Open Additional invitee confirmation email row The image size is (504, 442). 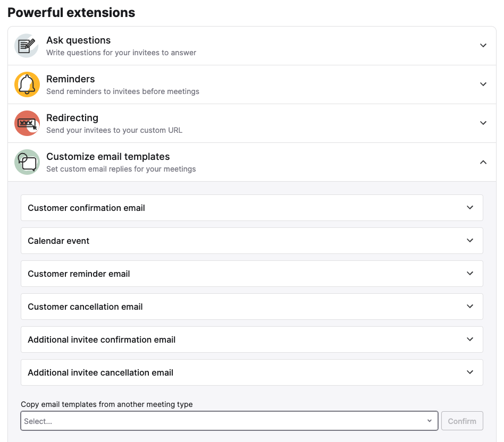coord(251,339)
